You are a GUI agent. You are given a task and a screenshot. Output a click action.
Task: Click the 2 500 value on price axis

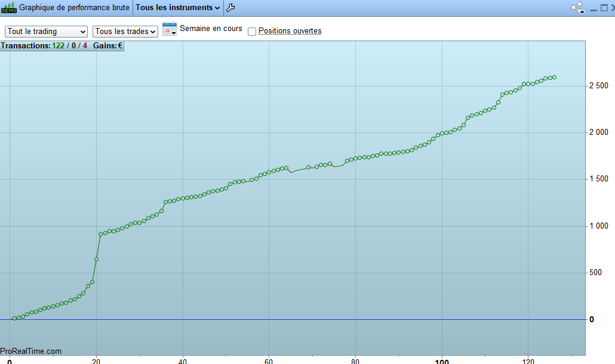pos(598,85)
